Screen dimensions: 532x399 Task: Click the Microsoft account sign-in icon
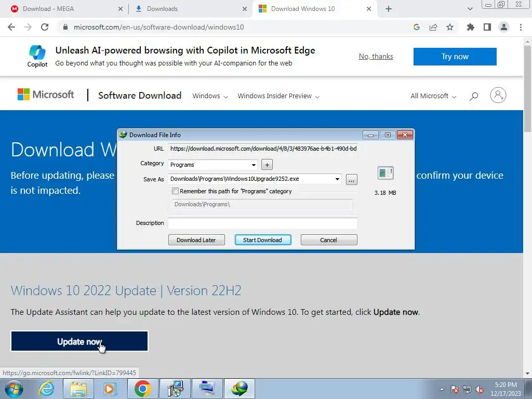[x=498, y=96]
